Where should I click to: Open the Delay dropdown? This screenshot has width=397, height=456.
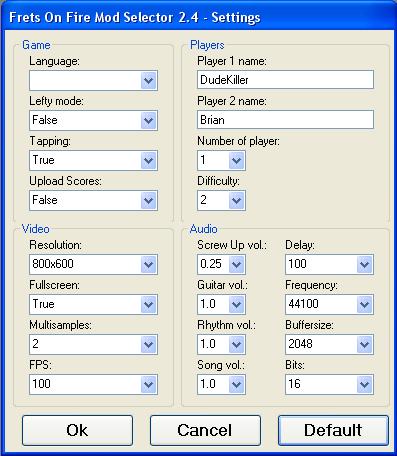(329, 264)
